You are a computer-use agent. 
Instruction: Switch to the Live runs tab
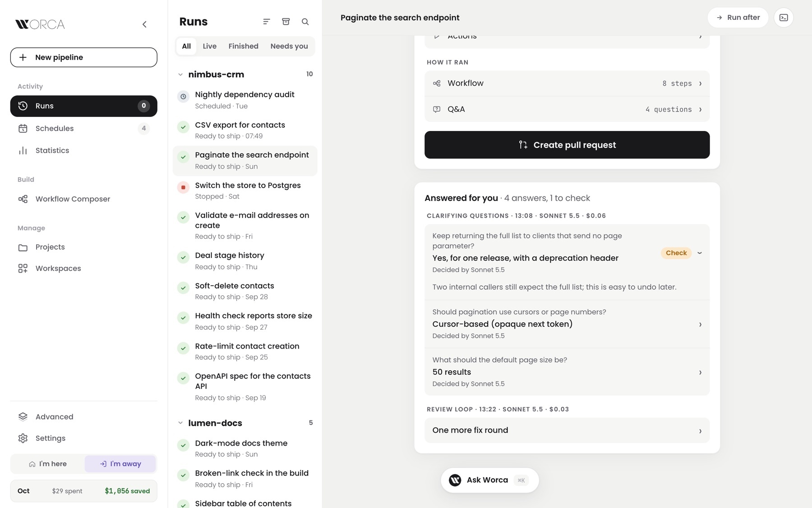click(x=210, y=47)
